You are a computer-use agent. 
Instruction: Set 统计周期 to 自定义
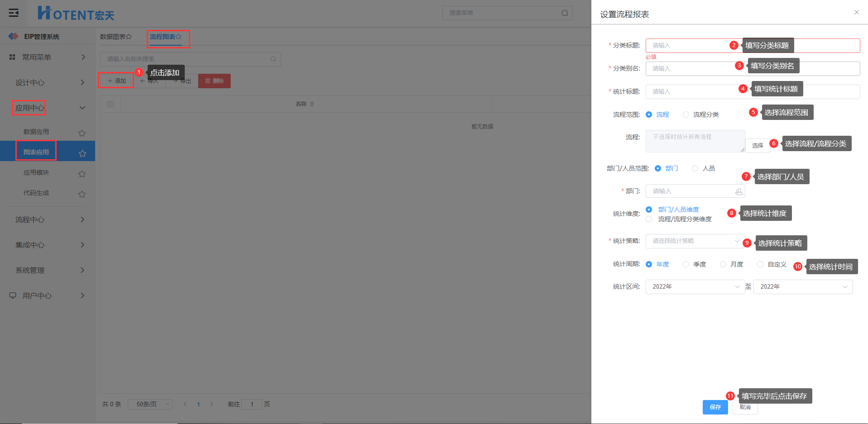tap(760, 264)
